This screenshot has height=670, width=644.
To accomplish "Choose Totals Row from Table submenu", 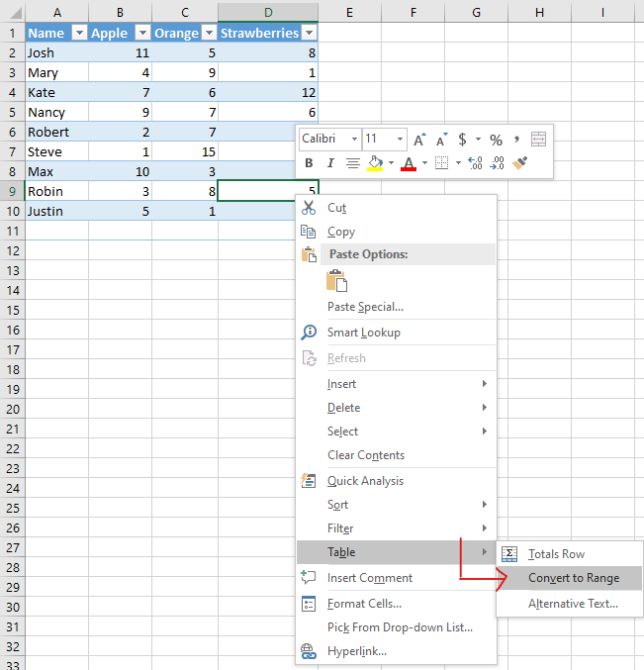I will click(556, 554).
